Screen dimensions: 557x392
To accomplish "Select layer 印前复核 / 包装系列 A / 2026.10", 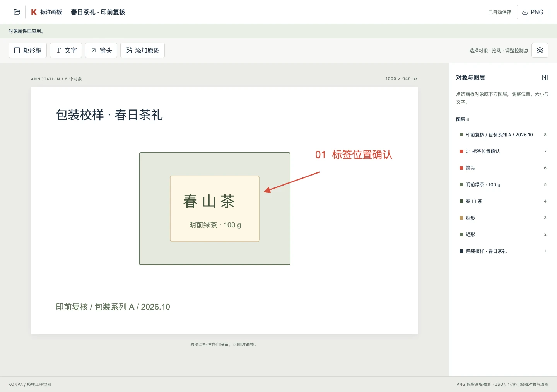I will click(x=503, y=135).
